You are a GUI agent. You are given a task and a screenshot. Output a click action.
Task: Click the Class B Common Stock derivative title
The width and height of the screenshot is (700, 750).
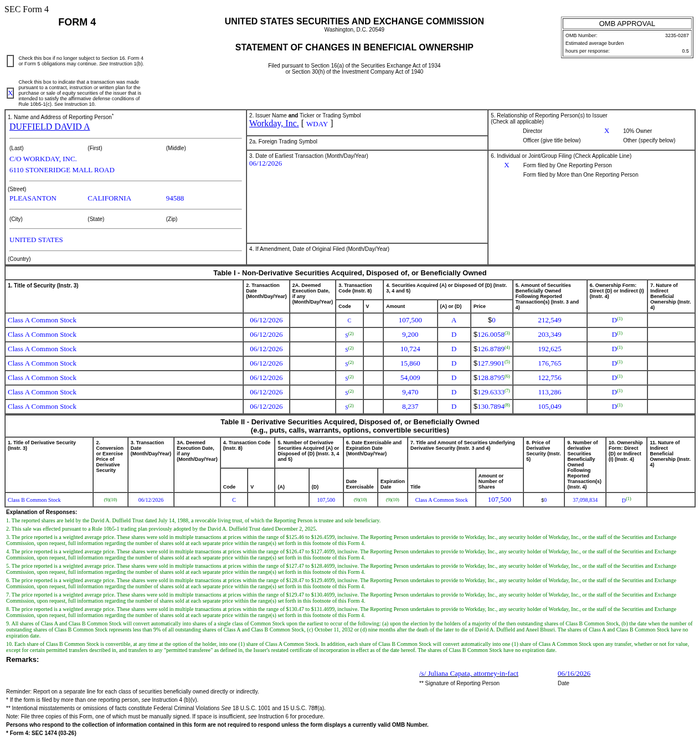coord(34,500)
